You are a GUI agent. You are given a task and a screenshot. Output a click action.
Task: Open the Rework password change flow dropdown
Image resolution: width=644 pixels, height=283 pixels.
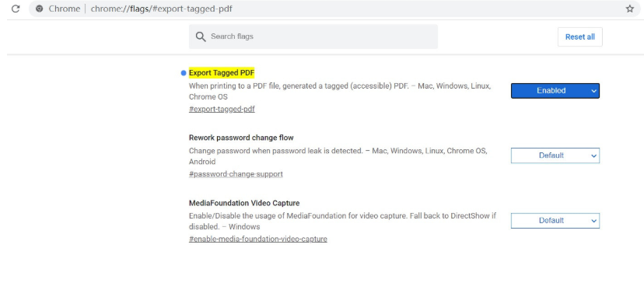(x=555, y=155)
